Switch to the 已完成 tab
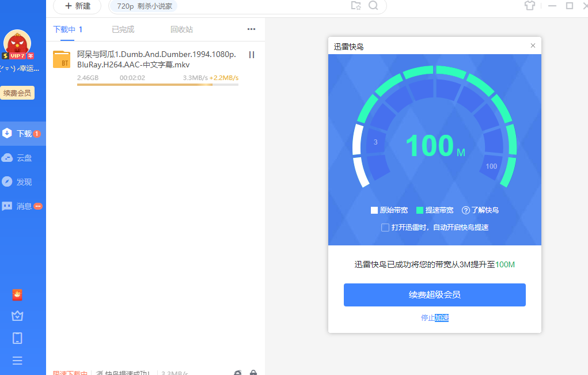 coord(123,29)
